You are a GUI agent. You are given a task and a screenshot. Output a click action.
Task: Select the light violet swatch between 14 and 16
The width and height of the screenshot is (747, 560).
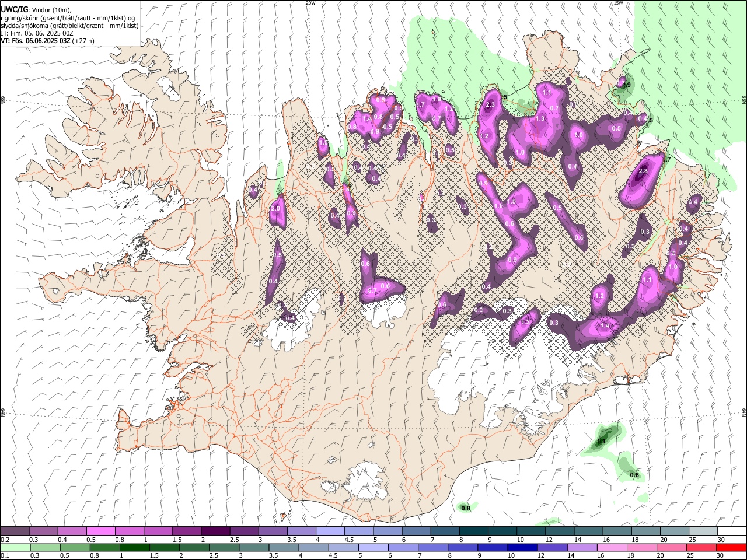582,548
